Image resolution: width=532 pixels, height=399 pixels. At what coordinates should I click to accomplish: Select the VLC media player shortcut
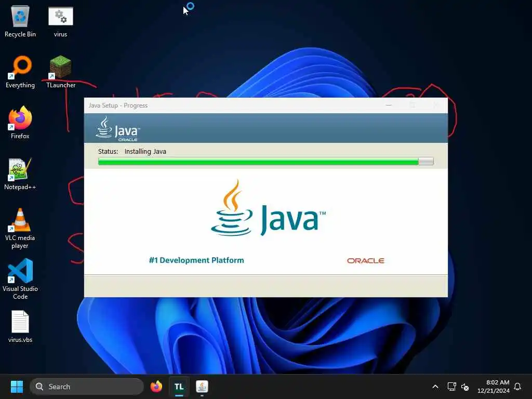click(20, 229)
